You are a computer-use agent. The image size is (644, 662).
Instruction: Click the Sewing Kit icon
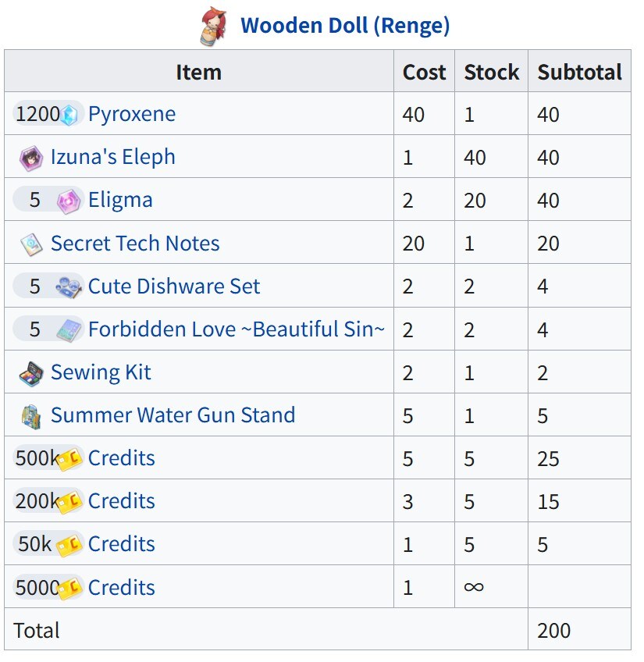click(31, 373)
